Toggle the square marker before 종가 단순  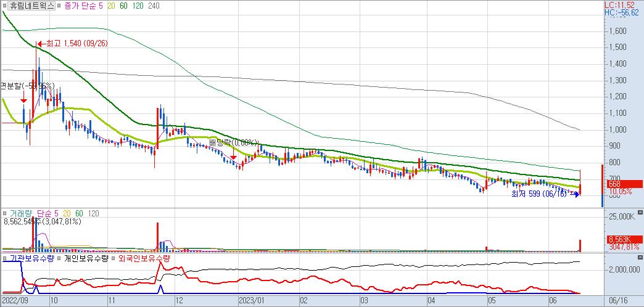60,6
